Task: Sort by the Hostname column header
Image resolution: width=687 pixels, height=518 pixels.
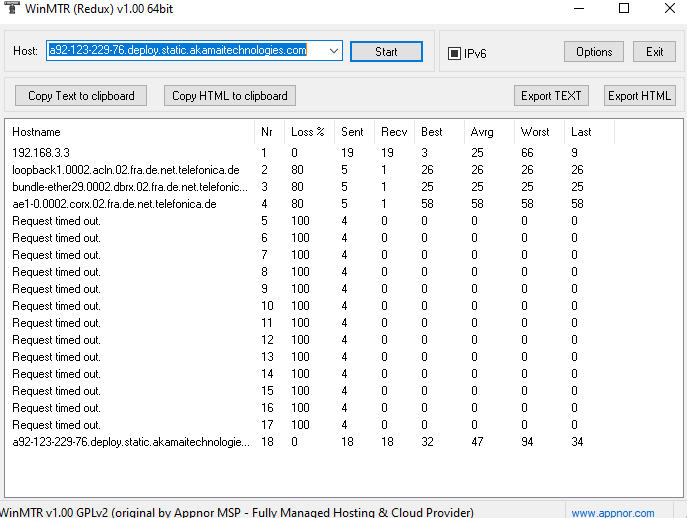Action: (130, 132)
